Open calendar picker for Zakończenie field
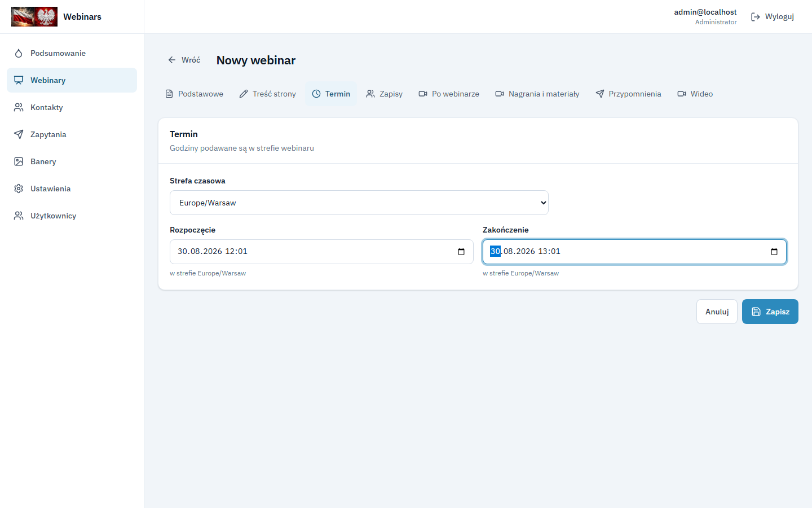 tap(774, 252)
